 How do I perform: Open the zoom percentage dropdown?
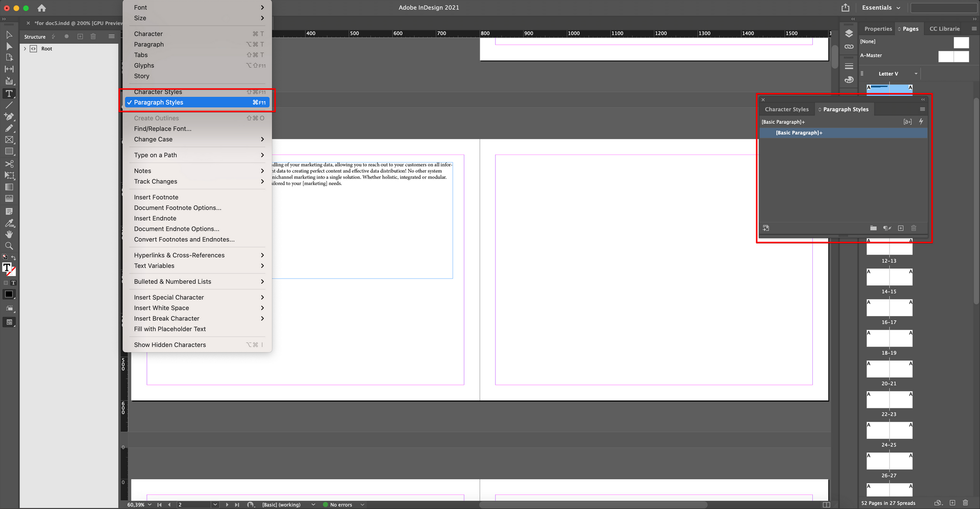(x=150, y=504)
